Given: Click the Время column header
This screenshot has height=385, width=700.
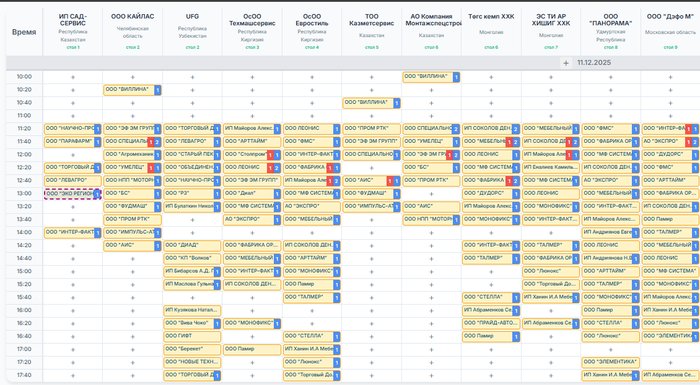Looking at the screenshot, I should pos(24,32).
